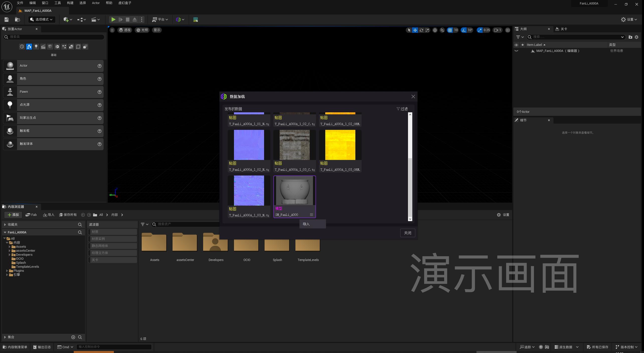Open viewport layout grid icon
This screenshot has height=353, width=644.
[x=508, y=30]
